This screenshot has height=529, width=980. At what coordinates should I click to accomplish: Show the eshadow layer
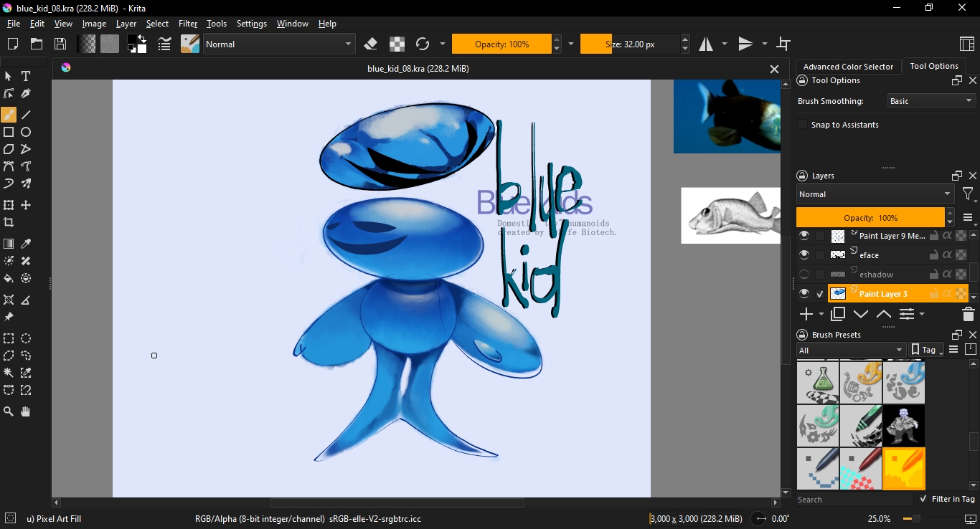(804, 274)
